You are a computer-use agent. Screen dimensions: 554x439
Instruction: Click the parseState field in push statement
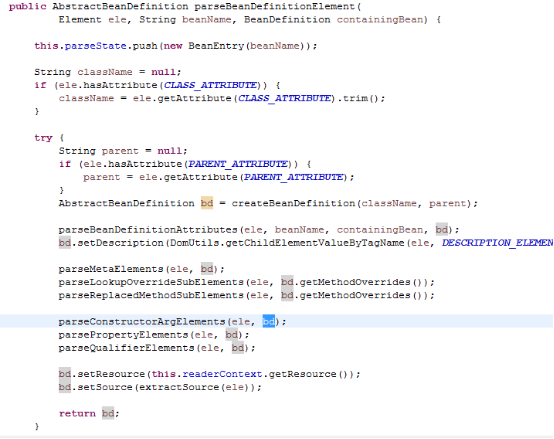(95, 46)
